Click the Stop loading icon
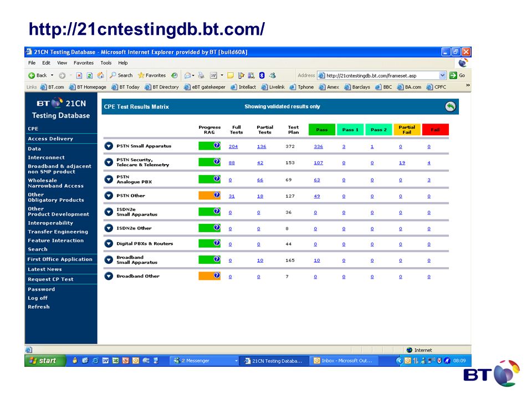 (x=79, y=75)
